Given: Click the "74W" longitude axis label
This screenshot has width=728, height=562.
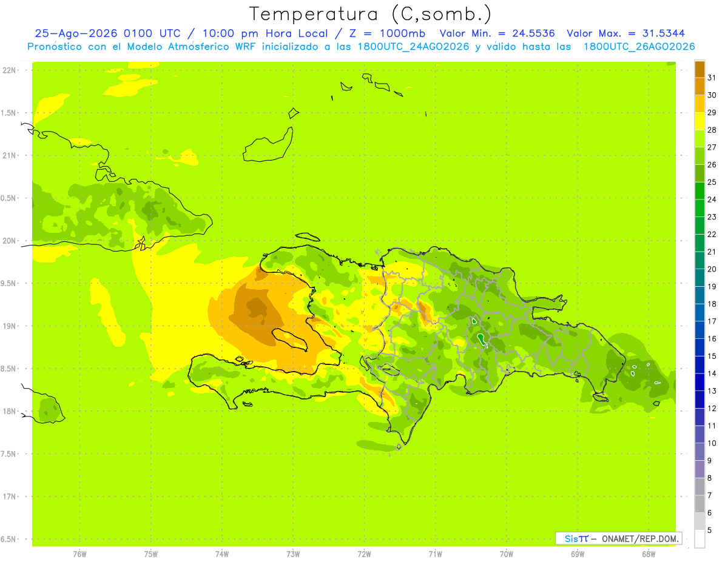Looking at the screenshot, I should [222, 554].
